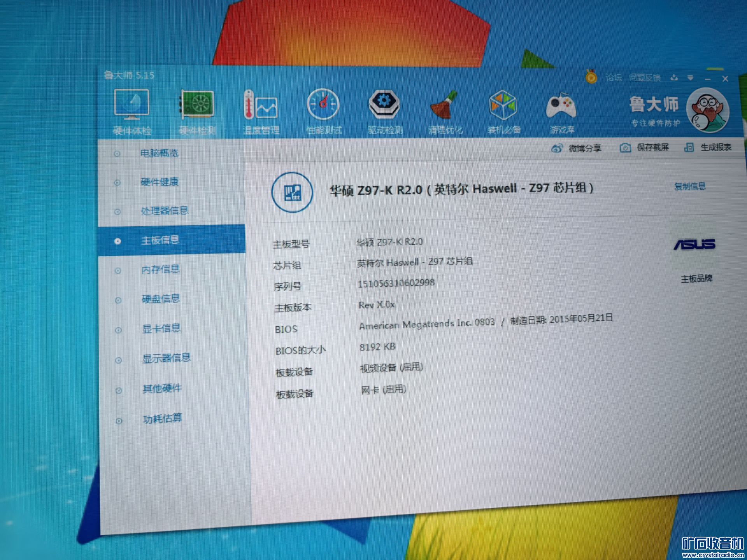Viewport: 747px width, 560px height.
Task: Click chipset value 英特尔 Haswell - Z97 芯片组
Action: click(415, 262)
